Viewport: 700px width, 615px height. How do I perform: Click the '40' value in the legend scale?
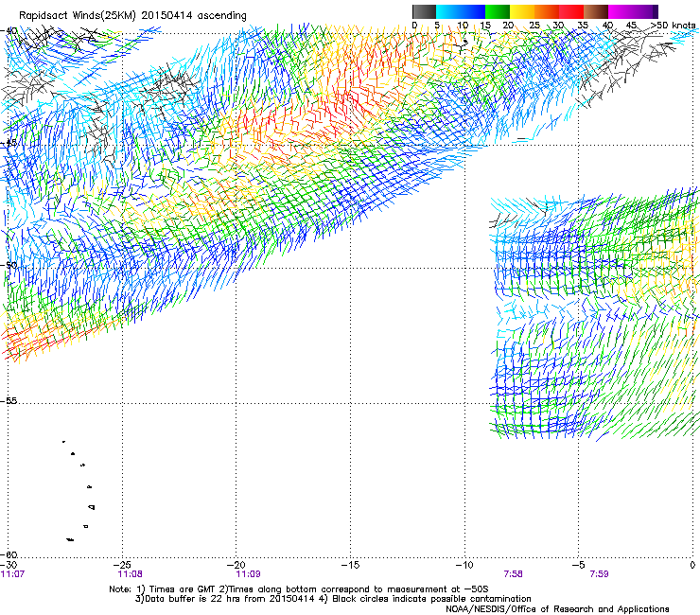(607, 26)
